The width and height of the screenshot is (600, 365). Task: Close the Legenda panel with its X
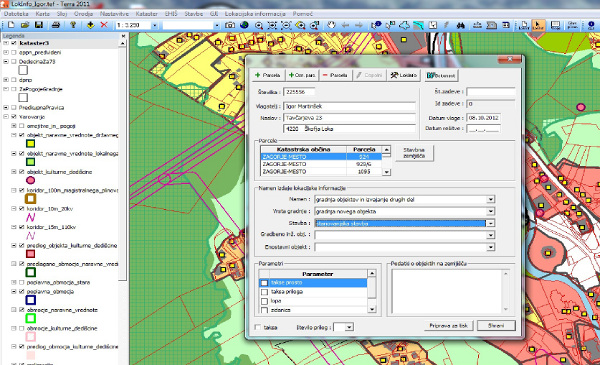(x=123, y=36)
